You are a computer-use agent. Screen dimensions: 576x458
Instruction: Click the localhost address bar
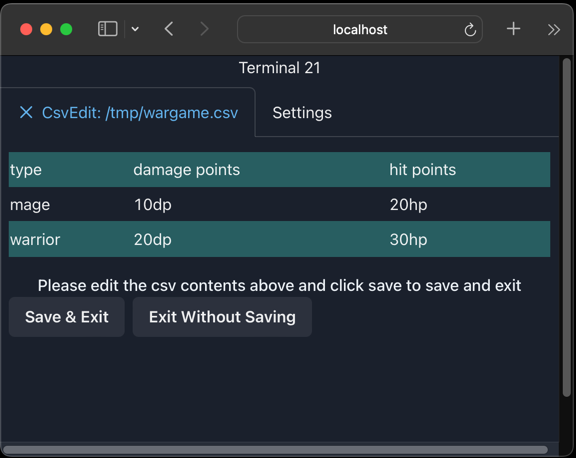point(360,29)
